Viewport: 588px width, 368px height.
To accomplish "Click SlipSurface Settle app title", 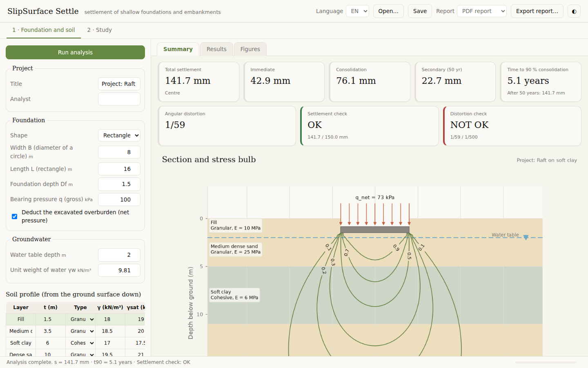I will click(43, 11).
